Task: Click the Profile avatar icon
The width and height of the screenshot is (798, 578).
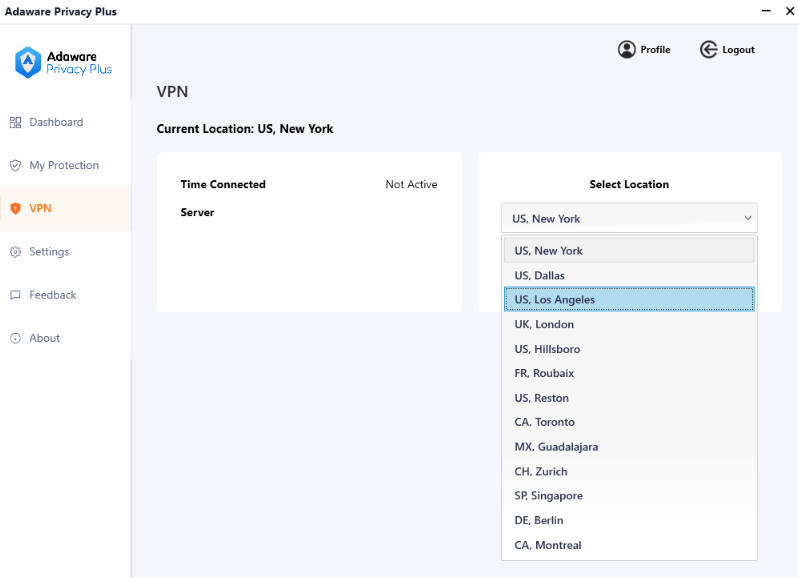Action: (626, 49)
